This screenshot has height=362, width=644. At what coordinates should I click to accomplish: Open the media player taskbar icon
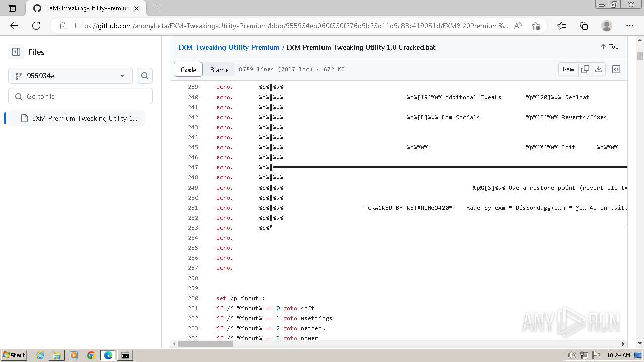coord(73,355)
